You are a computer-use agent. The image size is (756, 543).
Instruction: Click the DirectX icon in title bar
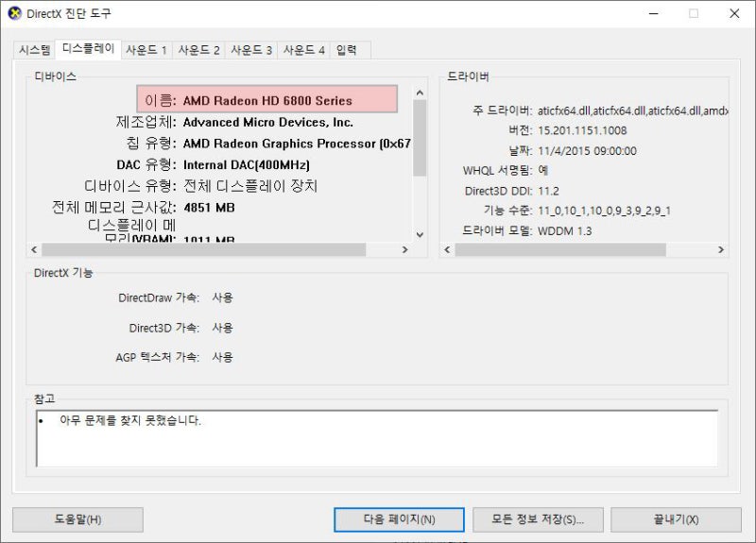(15, 13)
